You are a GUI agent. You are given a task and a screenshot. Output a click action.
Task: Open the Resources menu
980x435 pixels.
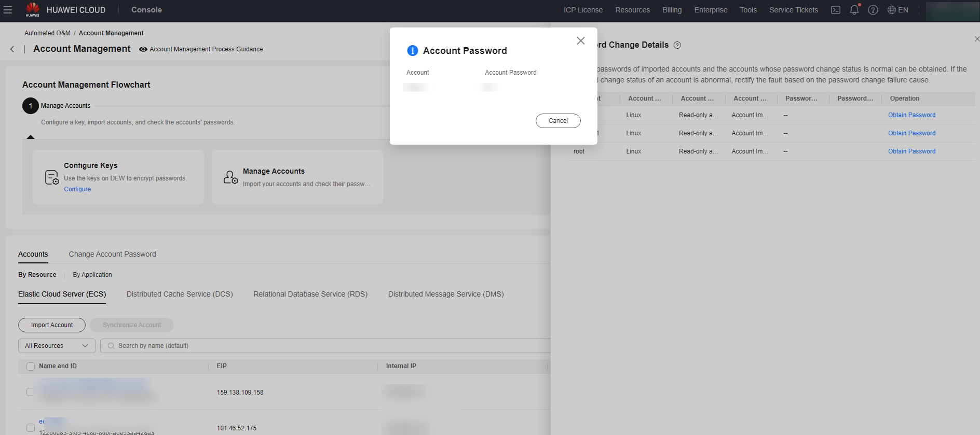pos(632,10)
